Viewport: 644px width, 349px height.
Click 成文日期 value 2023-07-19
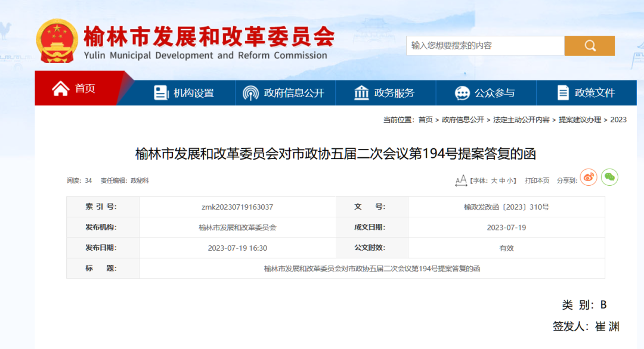[506, 228]
